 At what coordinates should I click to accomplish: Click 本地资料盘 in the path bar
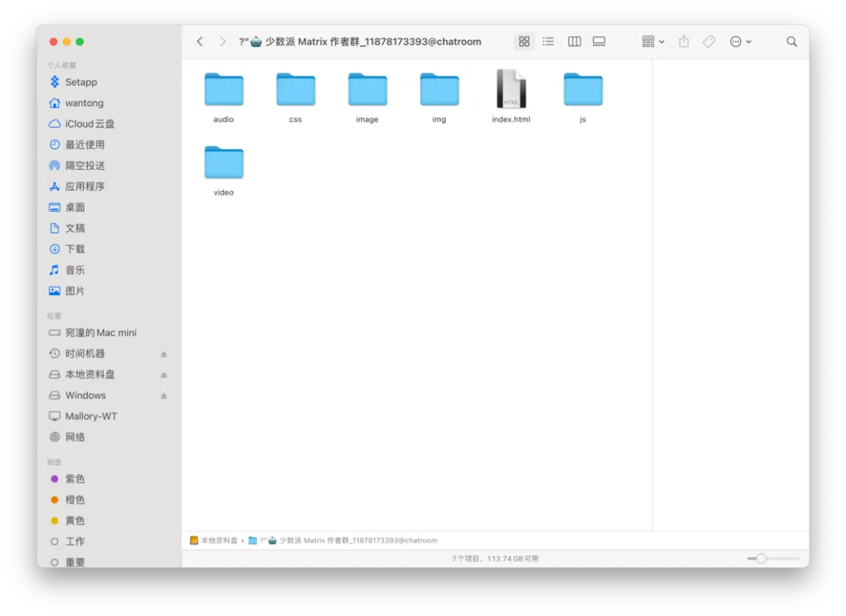pyautogui.click(x=214, y=541)
